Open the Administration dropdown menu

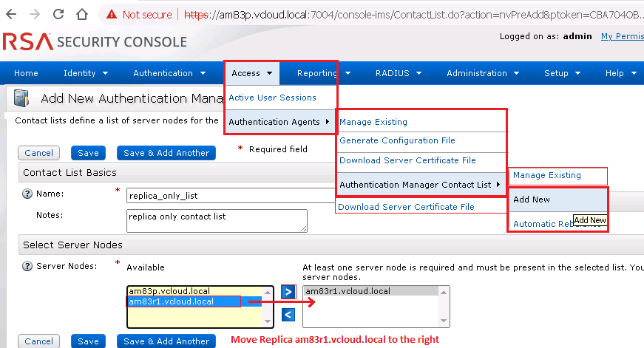[x=482, y=73]
